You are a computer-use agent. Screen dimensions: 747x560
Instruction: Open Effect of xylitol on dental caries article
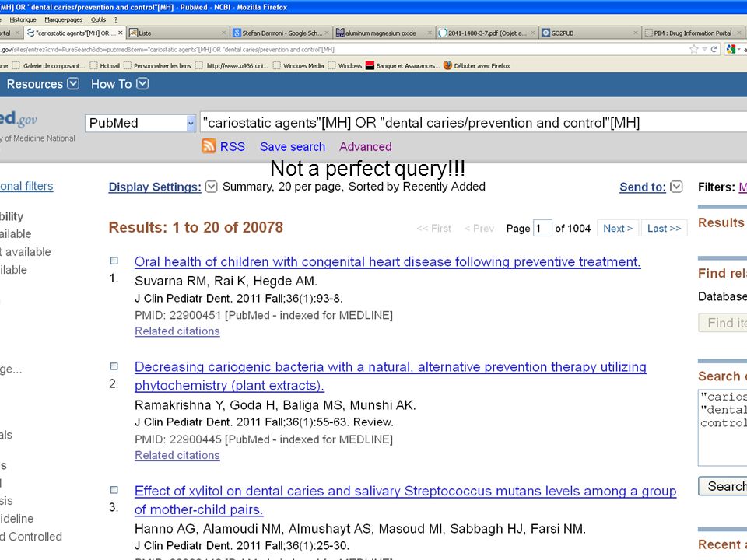405,500
